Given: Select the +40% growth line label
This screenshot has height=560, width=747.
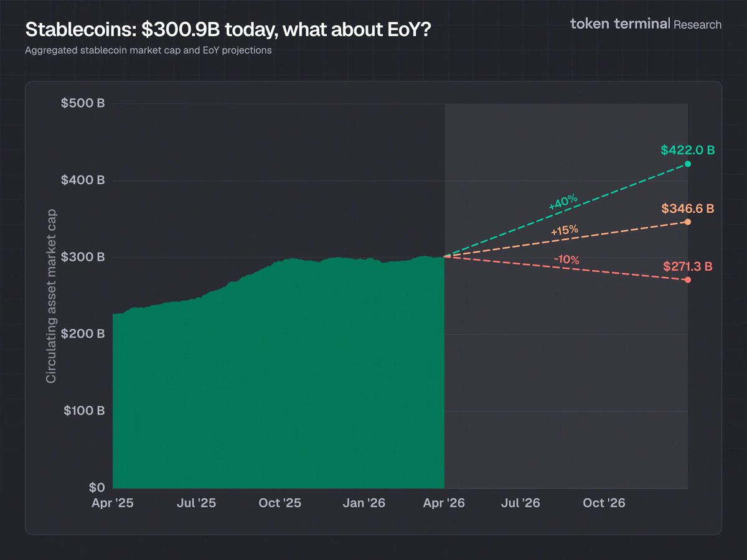Looking at the screenshot, I should pyautogui.click(x=563, y=203).
